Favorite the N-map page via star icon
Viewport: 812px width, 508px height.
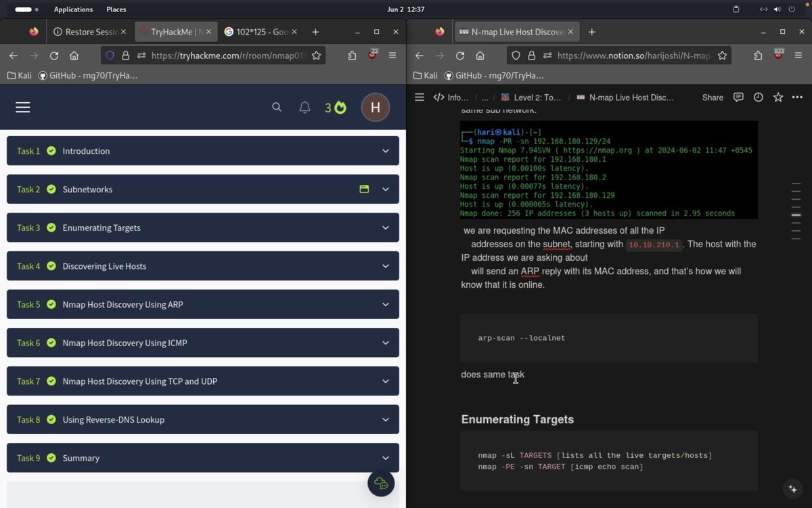pyautogui.click(x=777, y=98)
